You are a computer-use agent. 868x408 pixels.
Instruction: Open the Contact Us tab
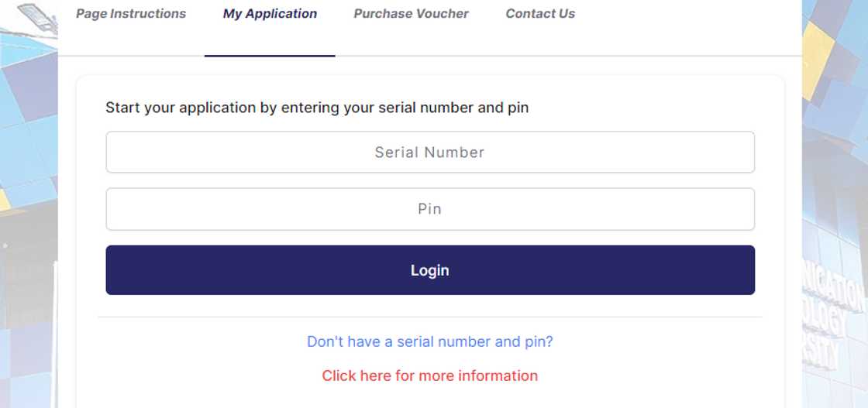(540, 14)
